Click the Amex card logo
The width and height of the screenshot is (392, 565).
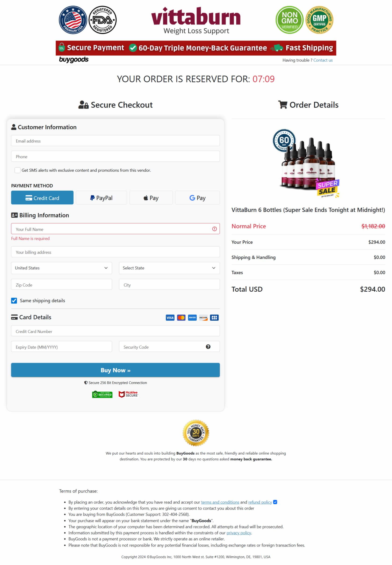coord(192,318)
